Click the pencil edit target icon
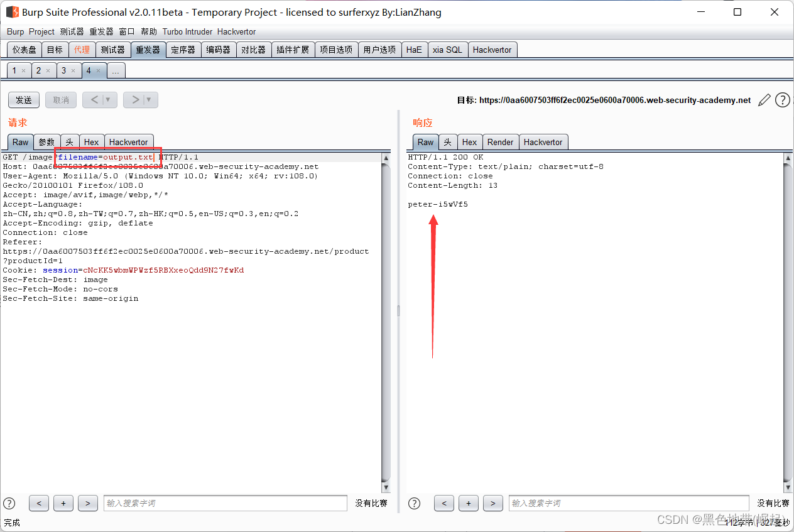Viewport: 794px width, 532px height. click(x=764, y=100)
